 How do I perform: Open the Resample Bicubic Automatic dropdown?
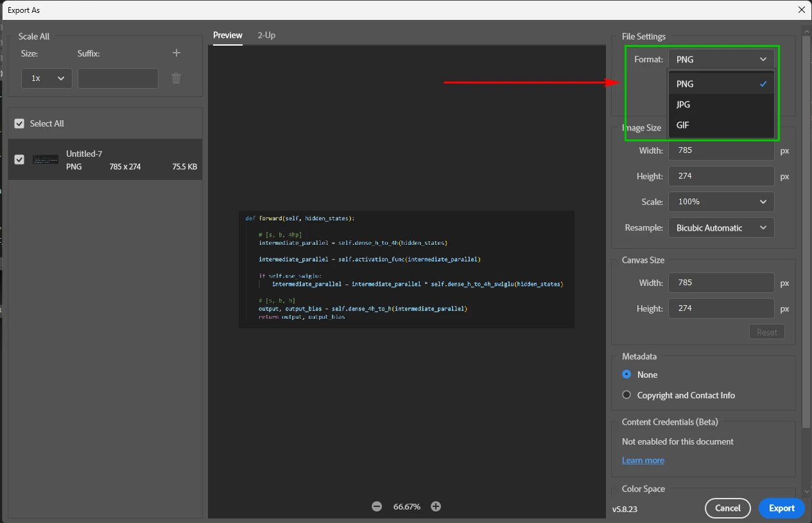click(721, 227)
